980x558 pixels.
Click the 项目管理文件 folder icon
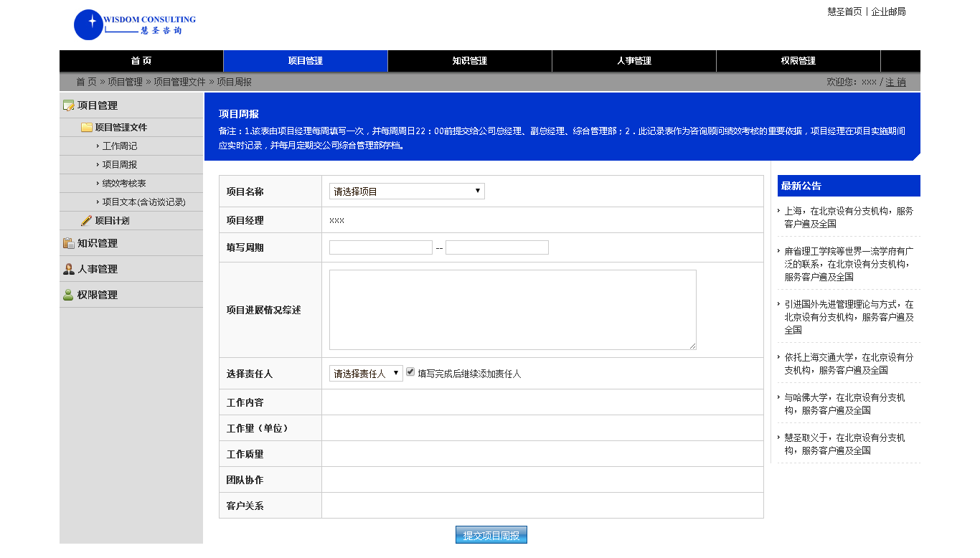87,128
